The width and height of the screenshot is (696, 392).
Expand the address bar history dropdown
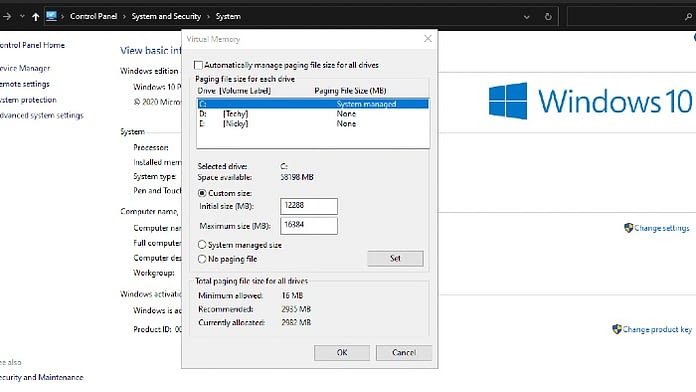pyautogui.click(x=526, y=17)
